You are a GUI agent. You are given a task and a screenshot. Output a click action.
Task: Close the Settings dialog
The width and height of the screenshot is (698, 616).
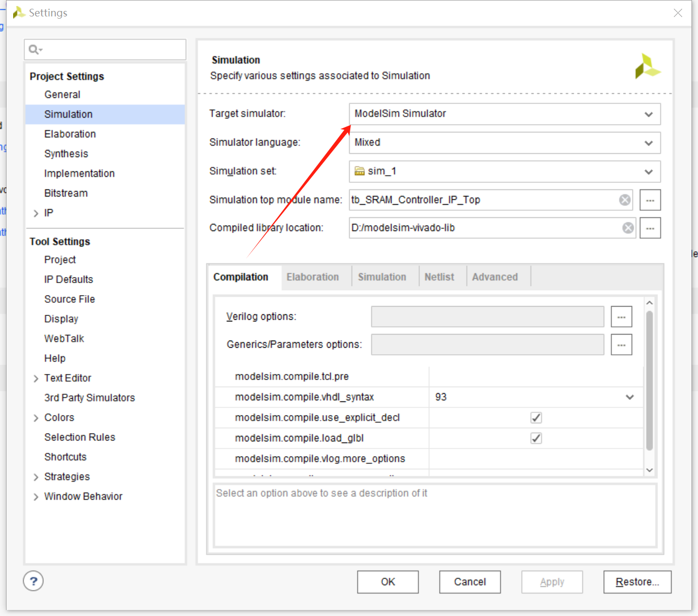point(678,13)
